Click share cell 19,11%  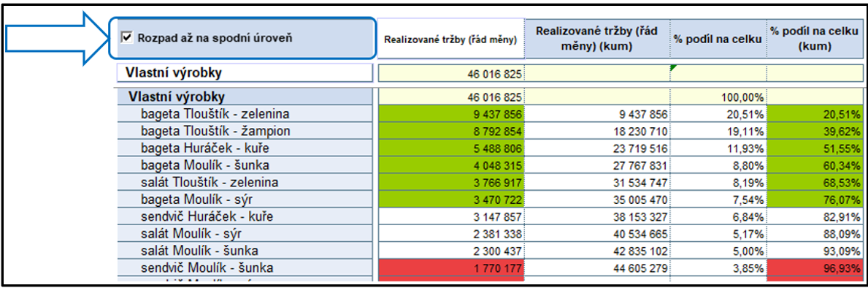(718, 132)
